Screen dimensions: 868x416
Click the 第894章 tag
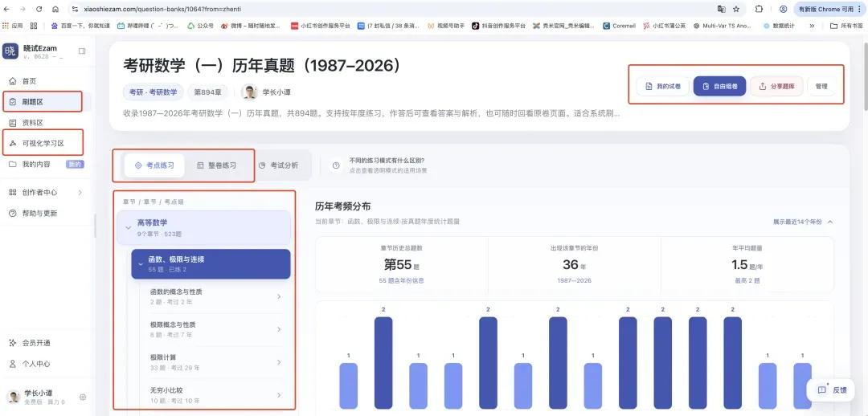click(207, 92)
